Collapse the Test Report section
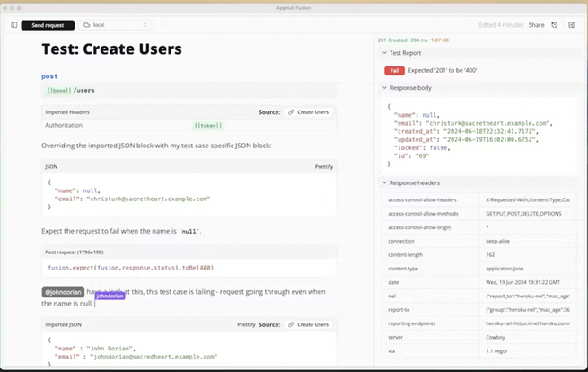Screen dimensions: 588x372 [384, 53]
